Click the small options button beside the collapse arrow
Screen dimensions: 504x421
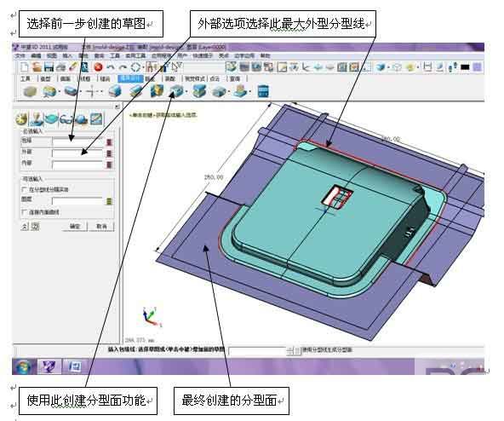[x=35, y=227]
